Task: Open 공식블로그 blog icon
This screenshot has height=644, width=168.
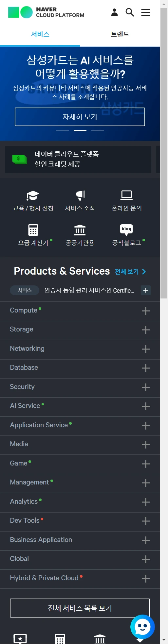Action: coord(126,230)
